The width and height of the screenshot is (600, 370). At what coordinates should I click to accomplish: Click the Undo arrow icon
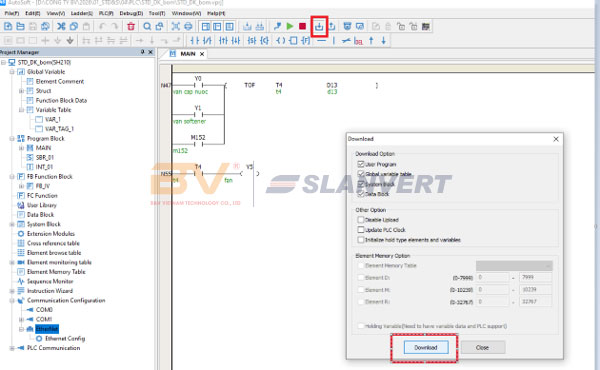(x=102, y=26)
